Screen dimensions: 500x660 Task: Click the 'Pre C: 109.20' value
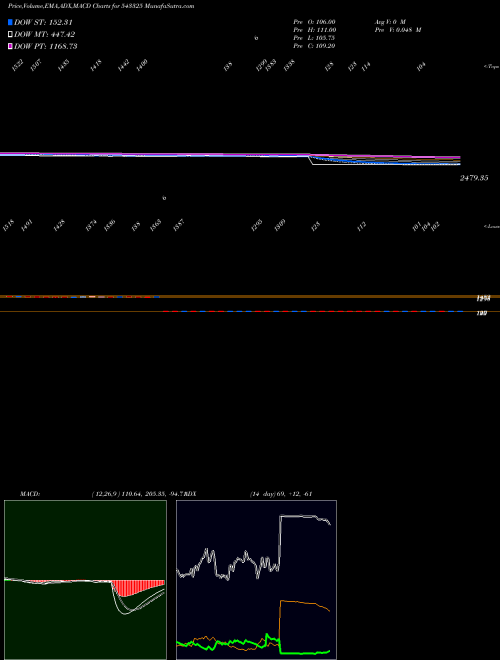[314, 46]
